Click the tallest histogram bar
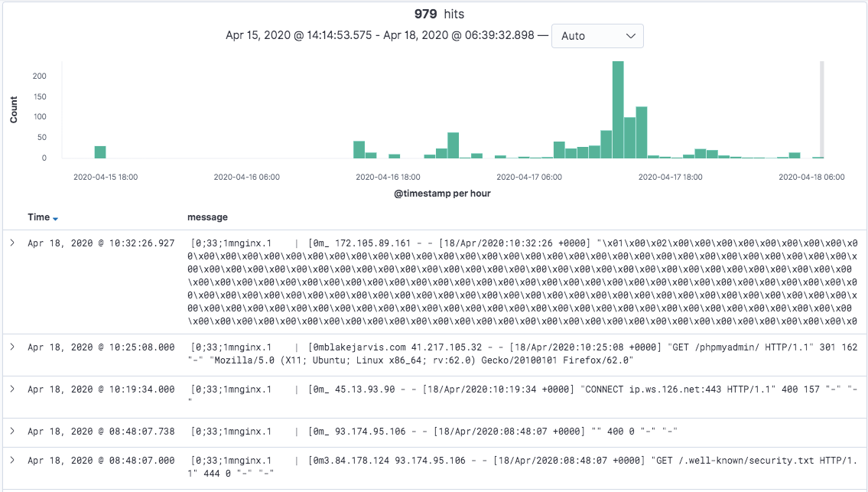Viewport: 868px width, 492px height. [x=618, y=109]
